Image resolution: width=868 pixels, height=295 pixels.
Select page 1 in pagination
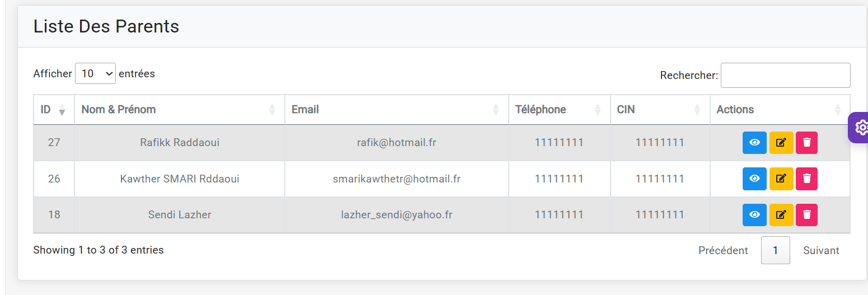(x=775, y=250)
